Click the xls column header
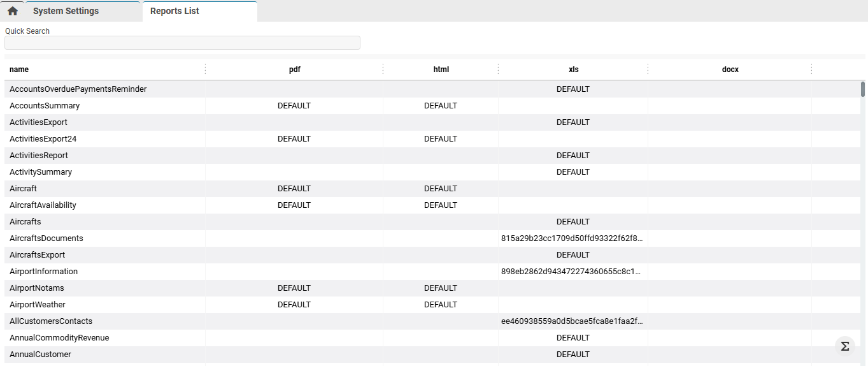 (x=573, y=70)
